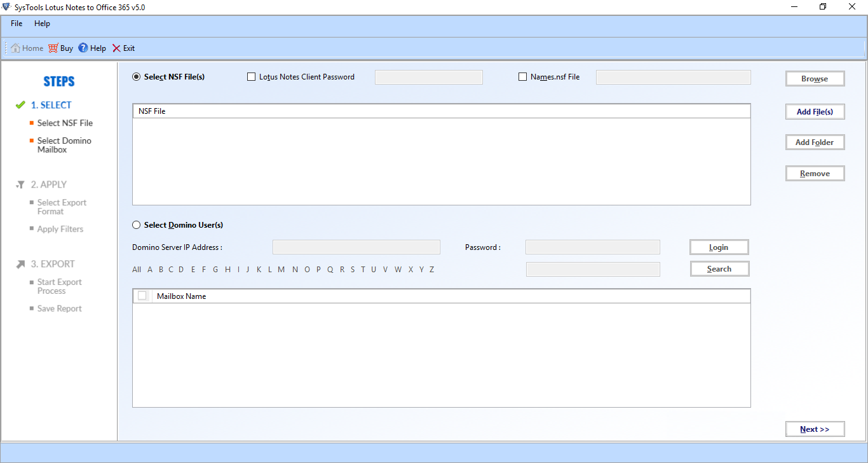
Task: Click the Lotus Notes Client Password field
Action: click(429, 78)
